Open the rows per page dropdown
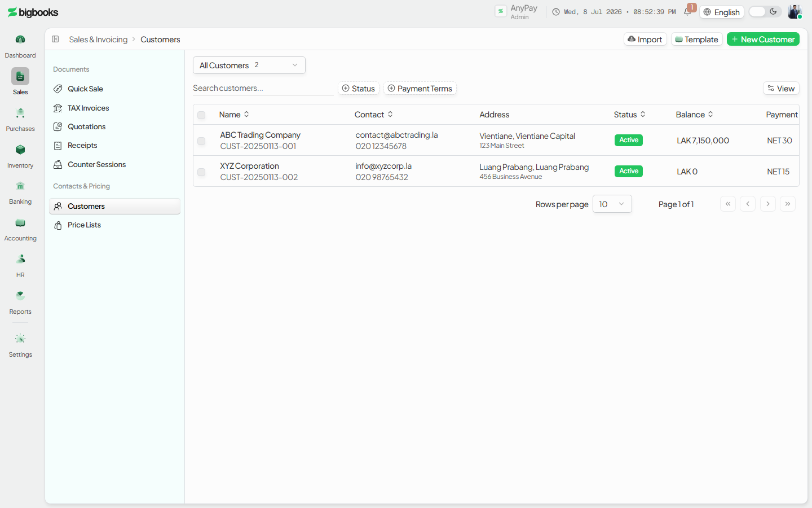 pos(612,204)
